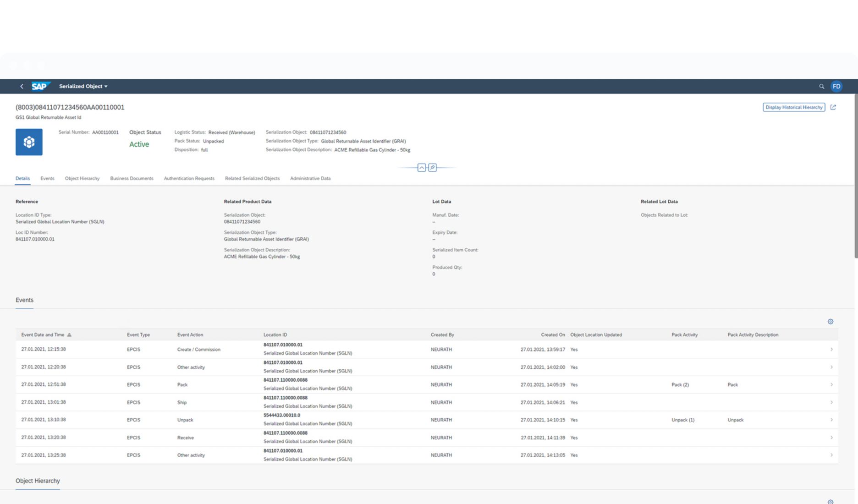Switch to the Business Documents tab
The width and height of the screenshot is (858, 504).
coord(132,179)
